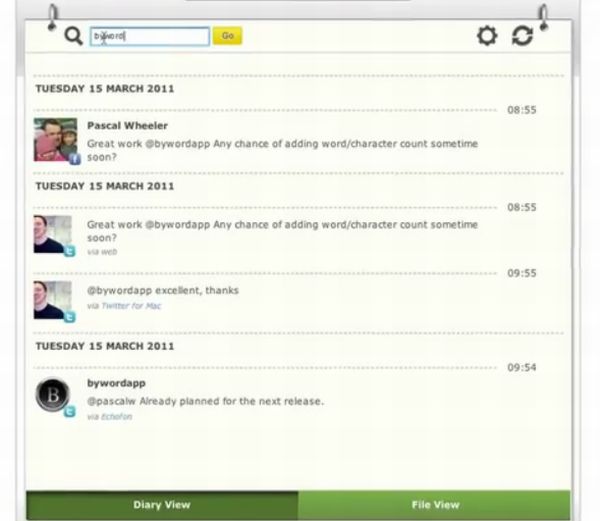Switch to the File View tab

435,505
